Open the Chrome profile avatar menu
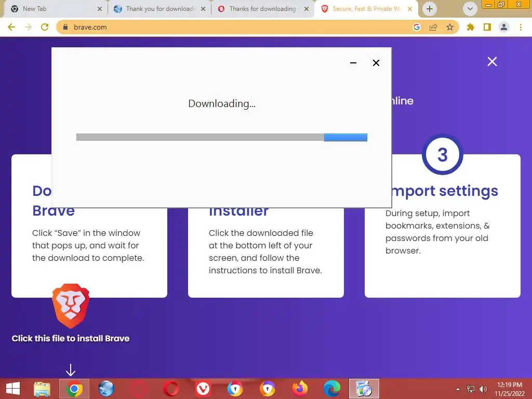 pyautogui.click(x=504, y=27)
